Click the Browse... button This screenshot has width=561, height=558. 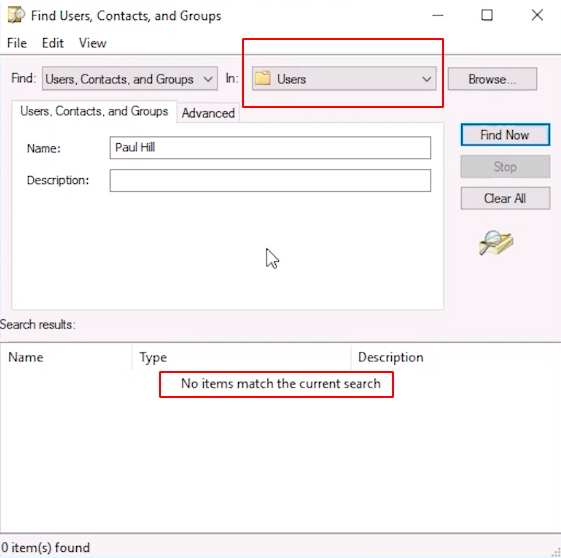492,79
